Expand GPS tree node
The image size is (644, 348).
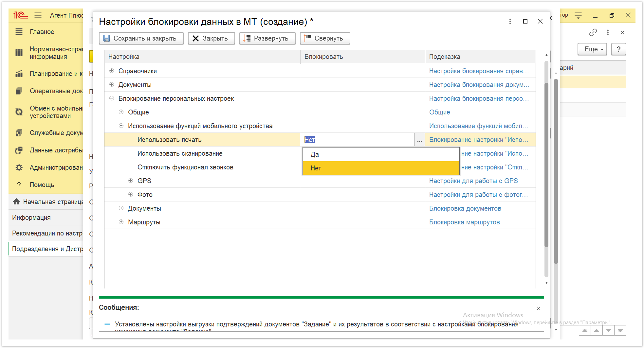tap(131, 181)
